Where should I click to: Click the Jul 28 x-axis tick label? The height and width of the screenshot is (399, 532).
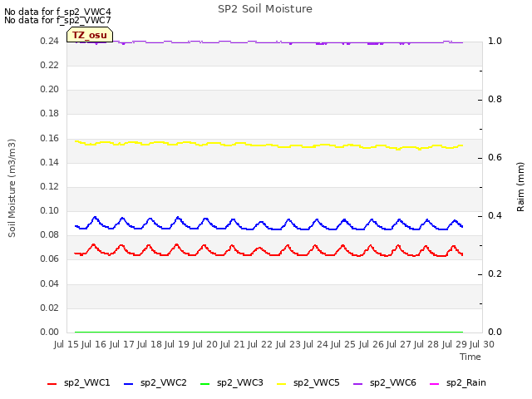point(426,344)
